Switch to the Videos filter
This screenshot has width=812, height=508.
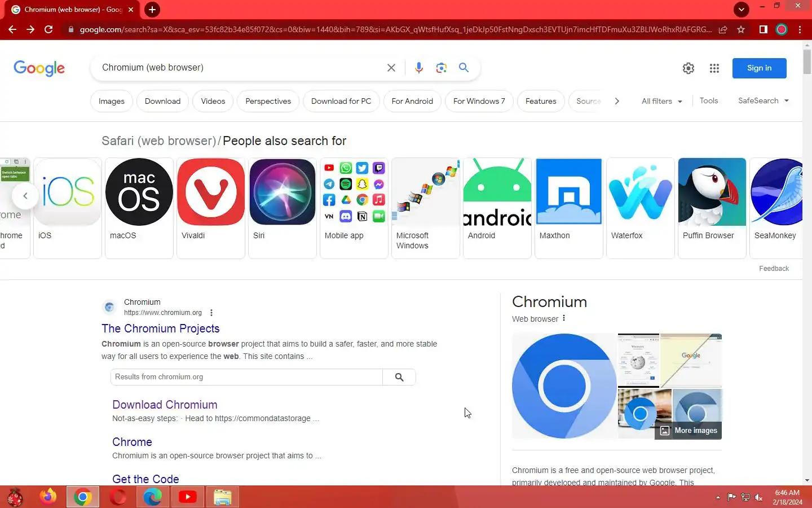[x=213, y=101]
